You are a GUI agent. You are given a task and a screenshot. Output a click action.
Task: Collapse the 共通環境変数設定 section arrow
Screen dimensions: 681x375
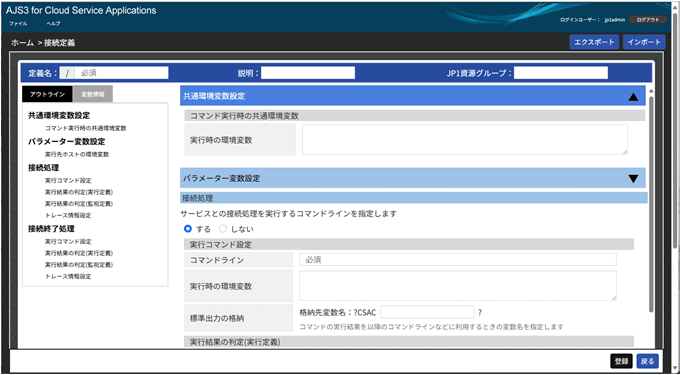point(633,97)
